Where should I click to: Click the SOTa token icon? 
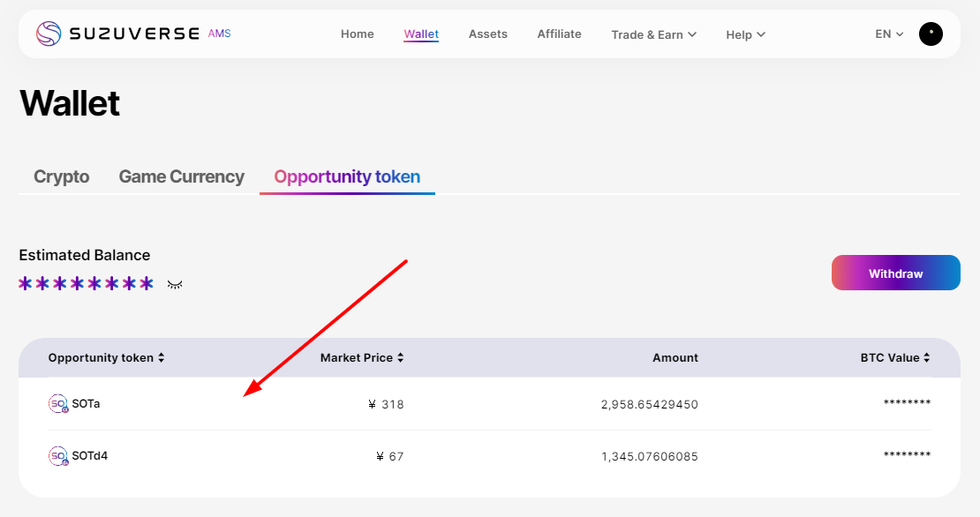58,404
